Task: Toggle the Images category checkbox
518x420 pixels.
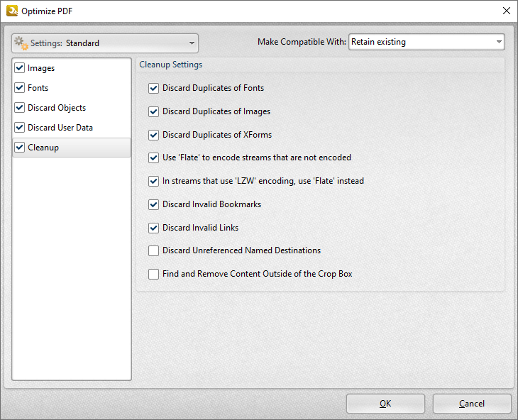Action: [20, 68]
